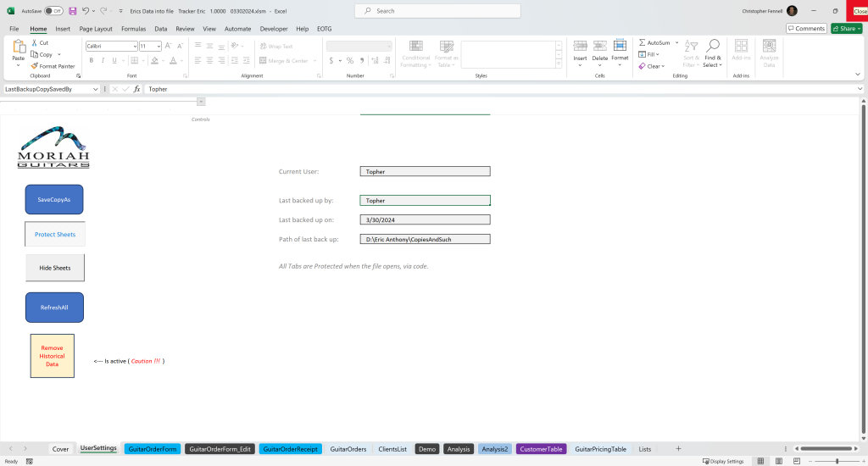Click Wrap Text in Alignment group

pos(276,46)
